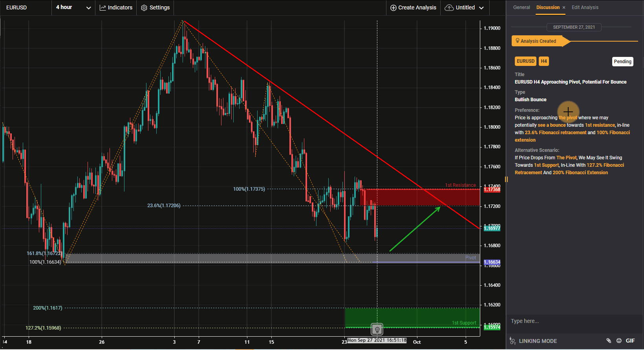Screen dimensions: 644x350
Task: Click the 'Pivot' chart label
Action: pos(470,258)
